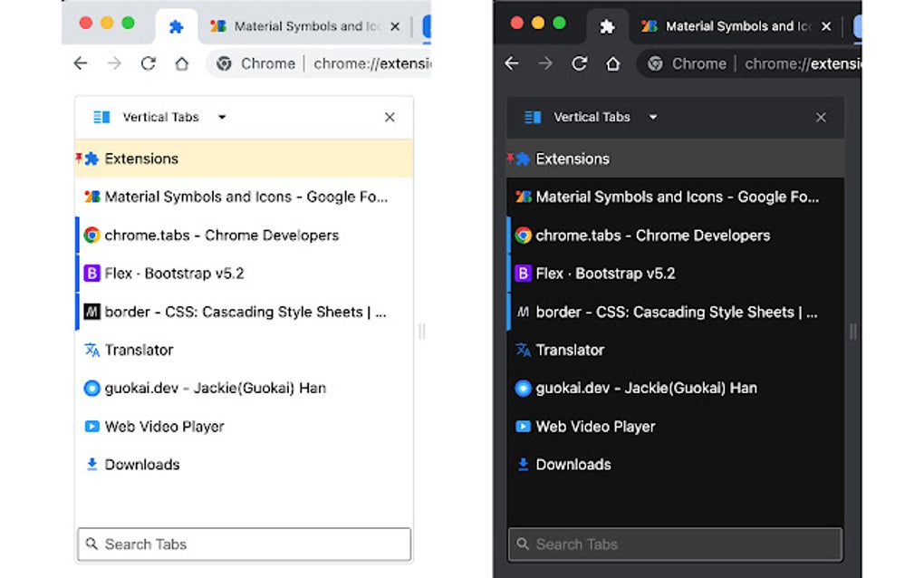Expand Vertical Tabs dropdown arrow in light panel
The height and width of the screenshot is (578, 924).
pyautogui.click(x=222, y=117)
